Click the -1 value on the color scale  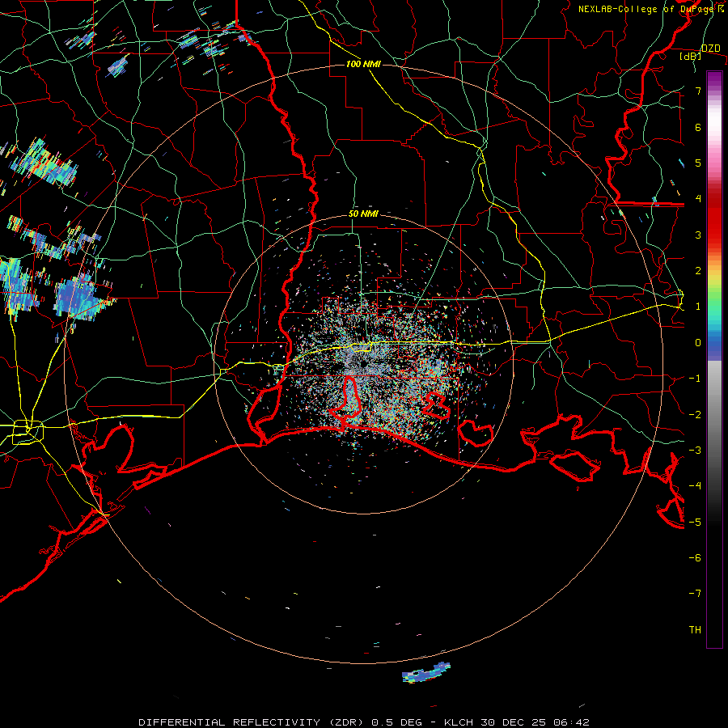695,379
